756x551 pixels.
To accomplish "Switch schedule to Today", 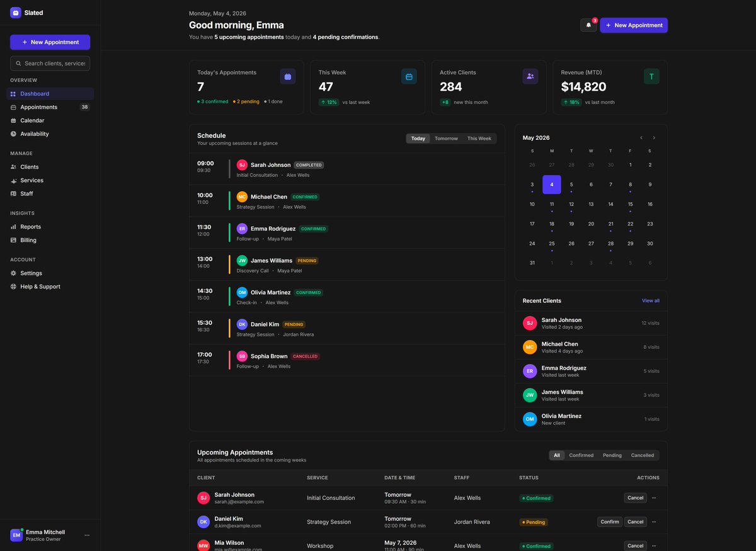I will pos(418,139).
